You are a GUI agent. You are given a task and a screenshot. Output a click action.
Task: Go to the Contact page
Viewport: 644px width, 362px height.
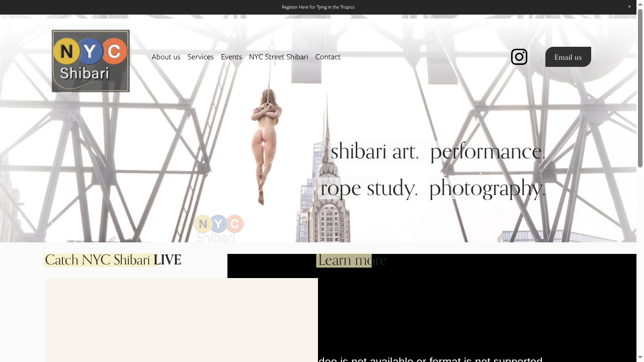(x=328, y=57)
